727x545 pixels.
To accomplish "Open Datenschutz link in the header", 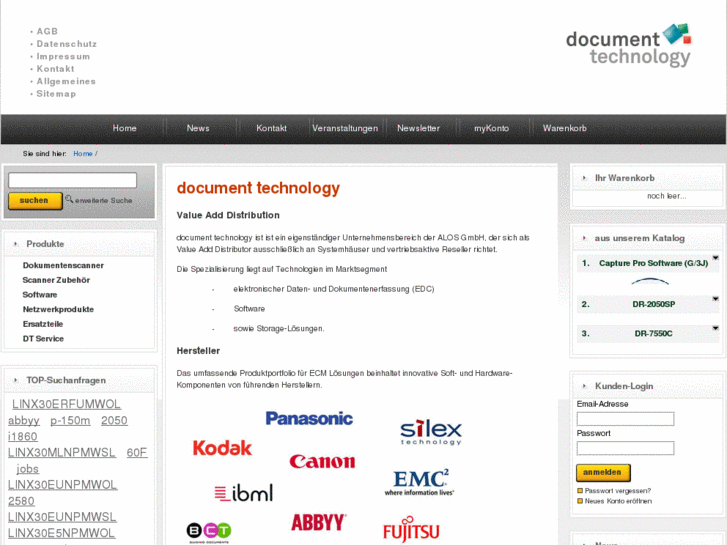I will click(x=67, y=44).
